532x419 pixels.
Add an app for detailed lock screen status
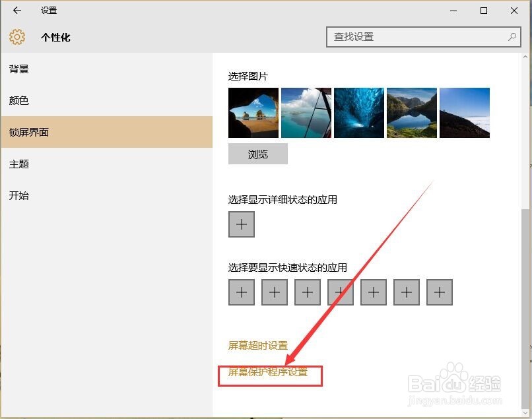point(241,224)
